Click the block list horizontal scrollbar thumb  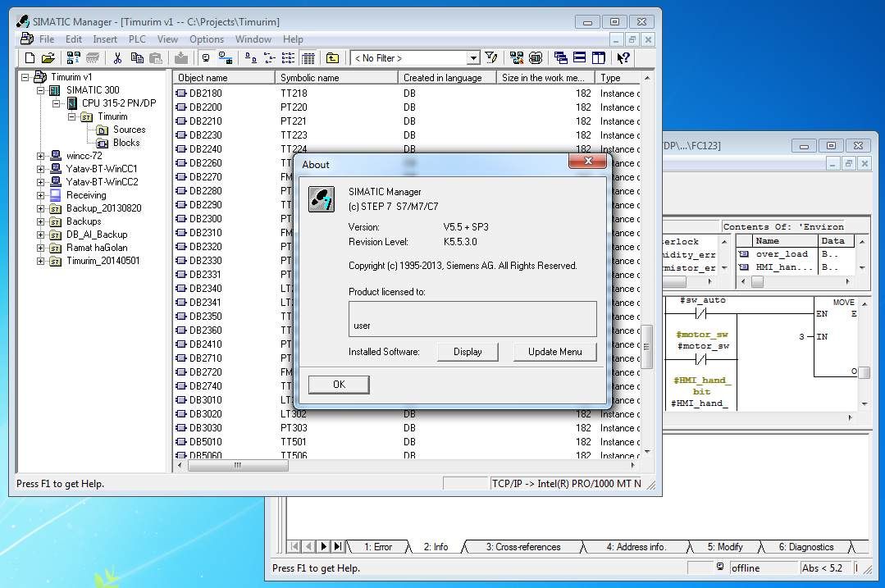coord(238,466)
